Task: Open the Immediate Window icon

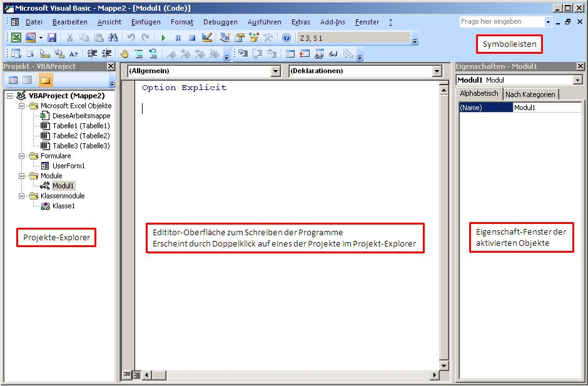Action: click(x=305, y=54)
